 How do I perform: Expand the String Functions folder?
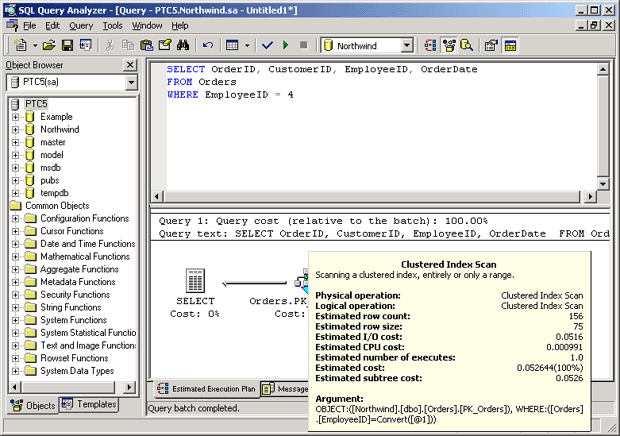tap(16, 308)
